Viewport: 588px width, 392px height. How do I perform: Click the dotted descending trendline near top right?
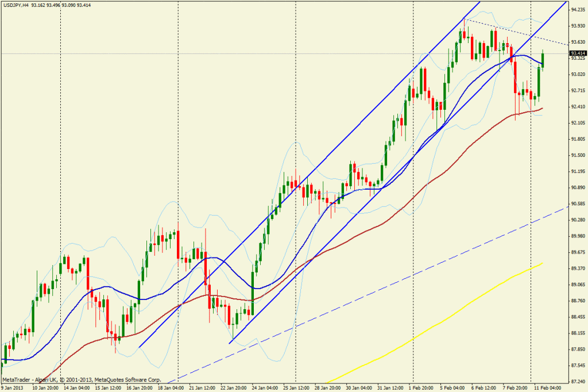pyautogui.click(x=517, y=31)
